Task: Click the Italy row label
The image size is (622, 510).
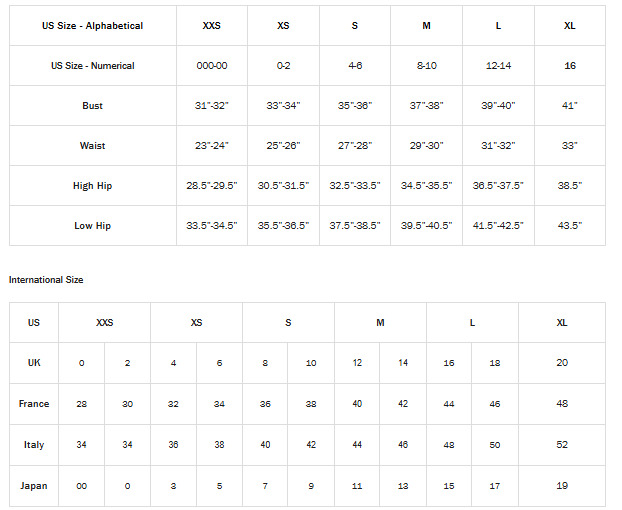Action: point(34,445)
